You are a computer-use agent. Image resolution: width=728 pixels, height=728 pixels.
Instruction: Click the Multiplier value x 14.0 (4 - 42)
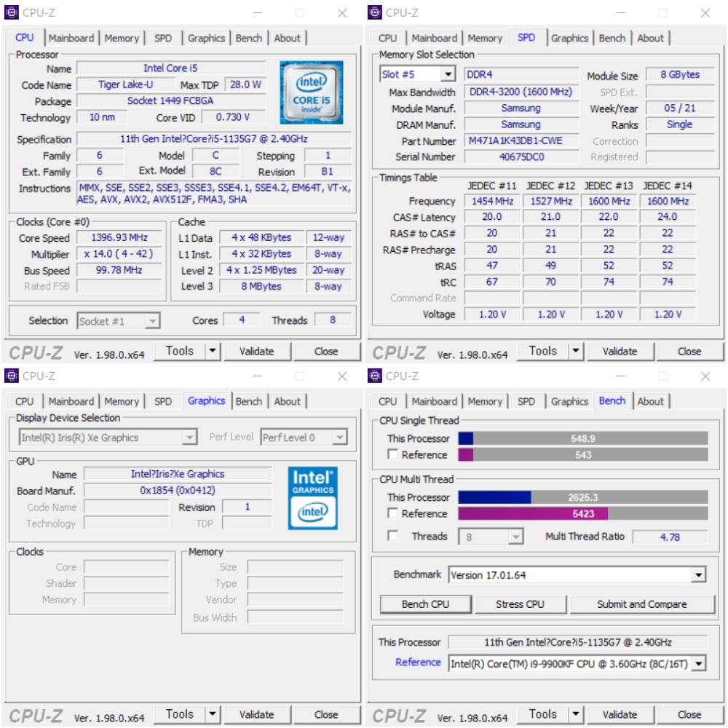coord(119,253)
